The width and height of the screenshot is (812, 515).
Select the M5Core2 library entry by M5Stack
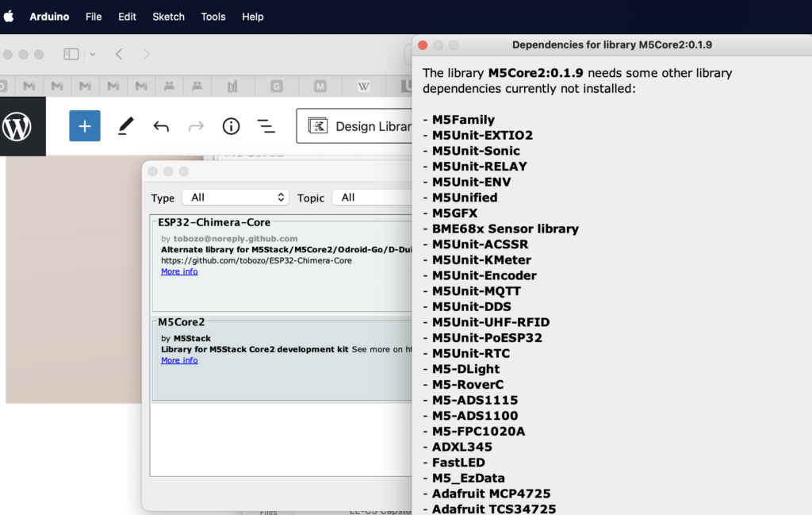282,359
